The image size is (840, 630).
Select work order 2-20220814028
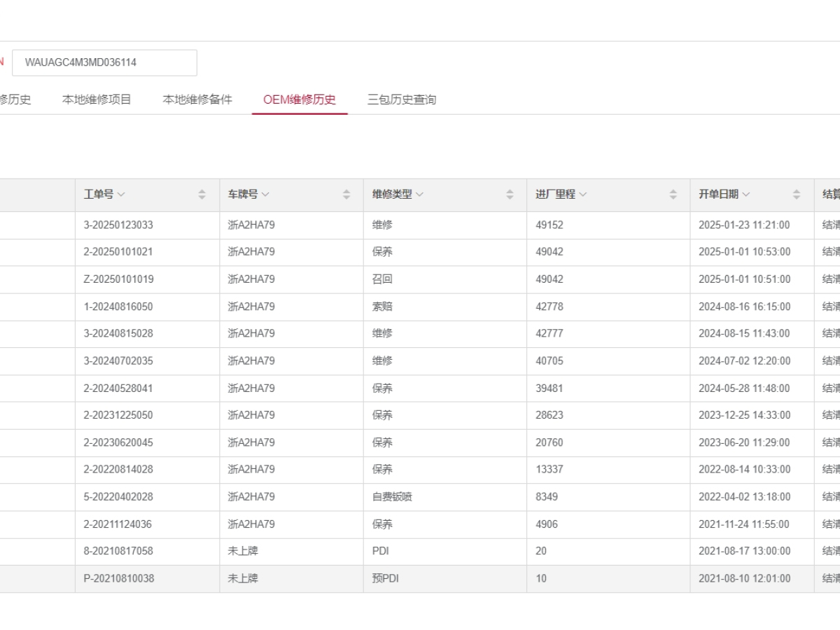tap(118, 469)
